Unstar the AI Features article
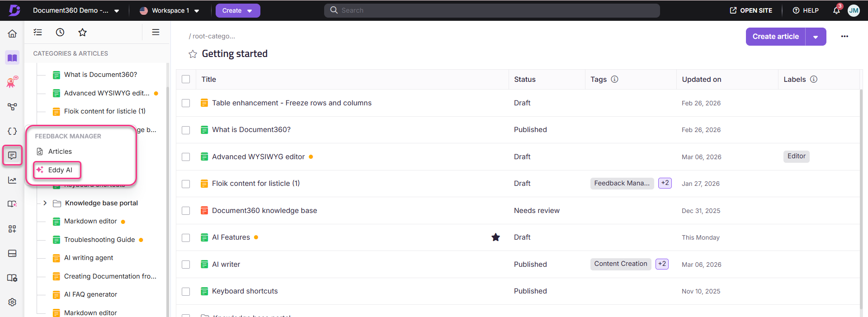The width and height of the screenshot is (868, 317). [x=495, y=237]
